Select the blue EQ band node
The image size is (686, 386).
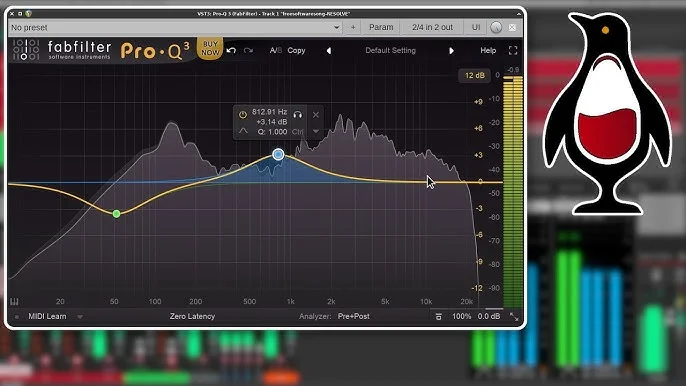point(278,154)
